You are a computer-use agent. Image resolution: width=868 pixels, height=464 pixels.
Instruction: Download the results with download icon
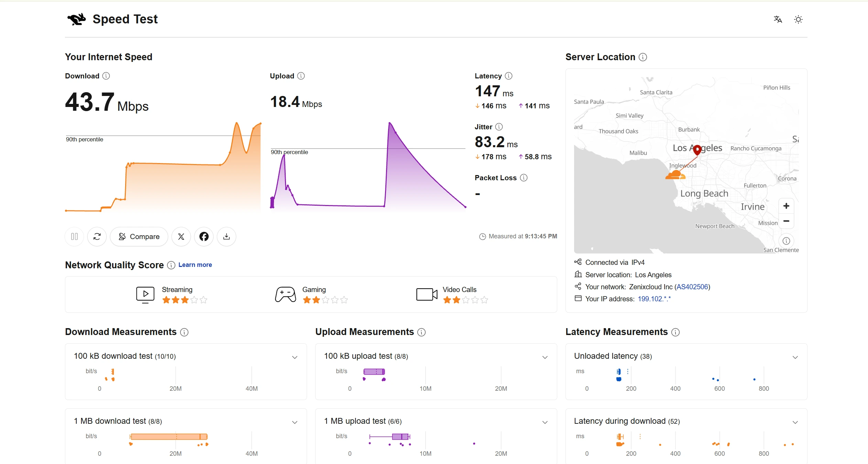click(227, 237)
